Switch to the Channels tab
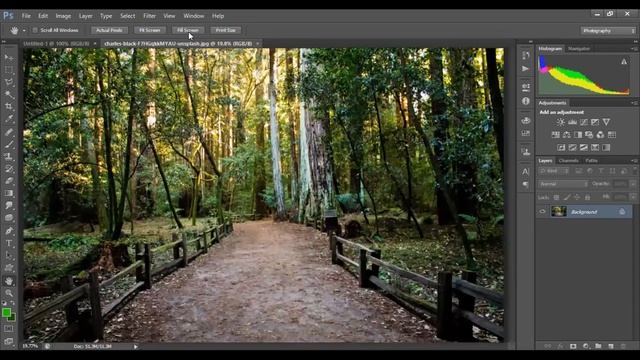 pos(568,161)
